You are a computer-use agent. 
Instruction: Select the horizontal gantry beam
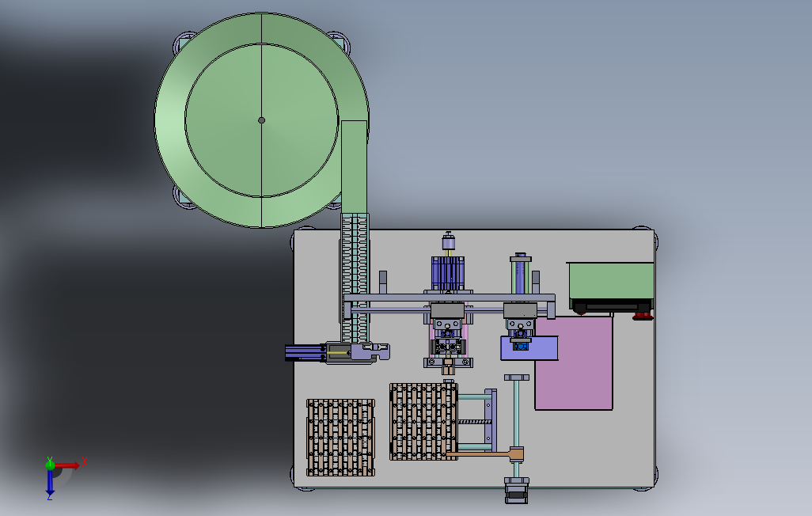point(449,298)
